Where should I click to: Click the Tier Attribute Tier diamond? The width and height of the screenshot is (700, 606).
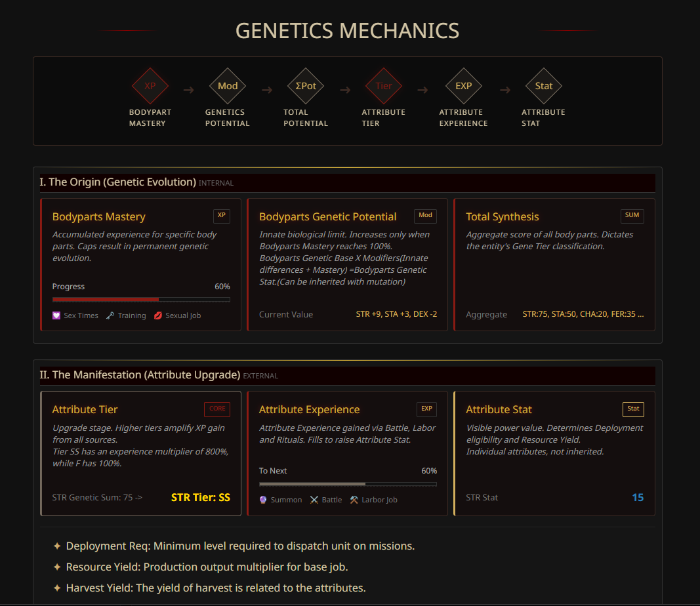(384, 86)
